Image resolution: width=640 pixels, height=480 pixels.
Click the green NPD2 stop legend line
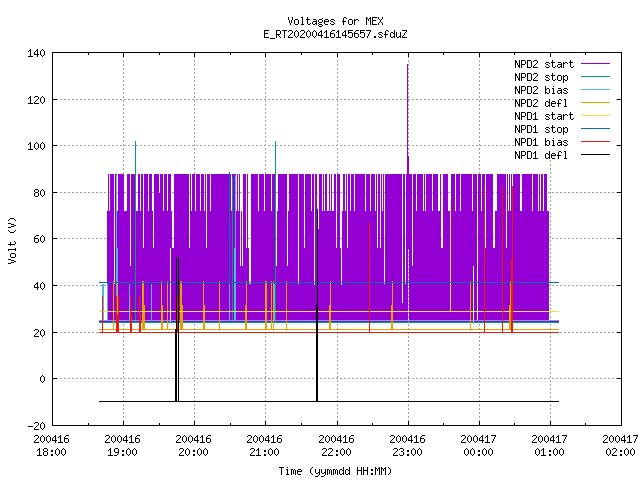596,76
